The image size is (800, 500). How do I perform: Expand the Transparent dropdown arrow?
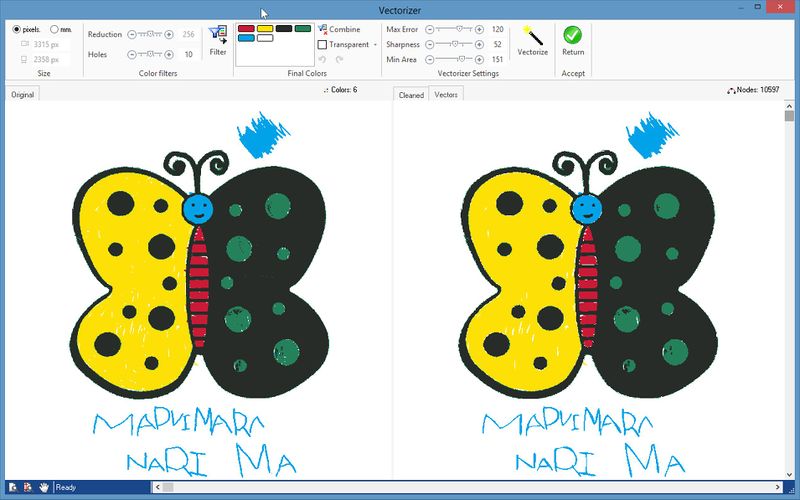coord(376,44)
